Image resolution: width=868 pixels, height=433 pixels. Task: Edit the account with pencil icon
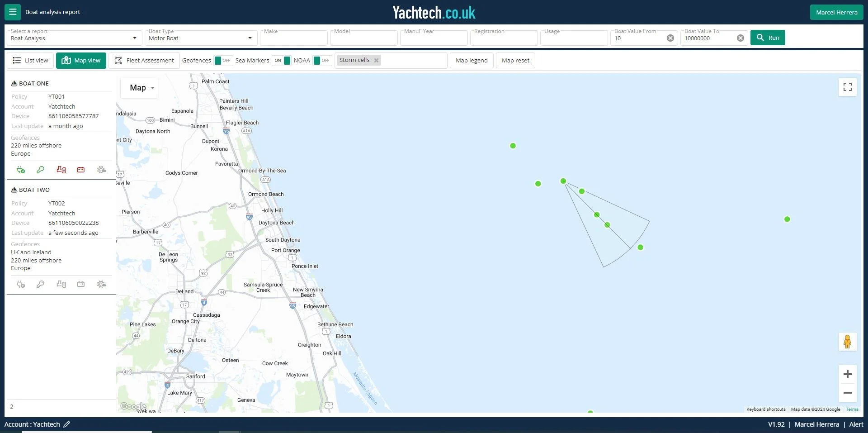click(x=66, y=424)
